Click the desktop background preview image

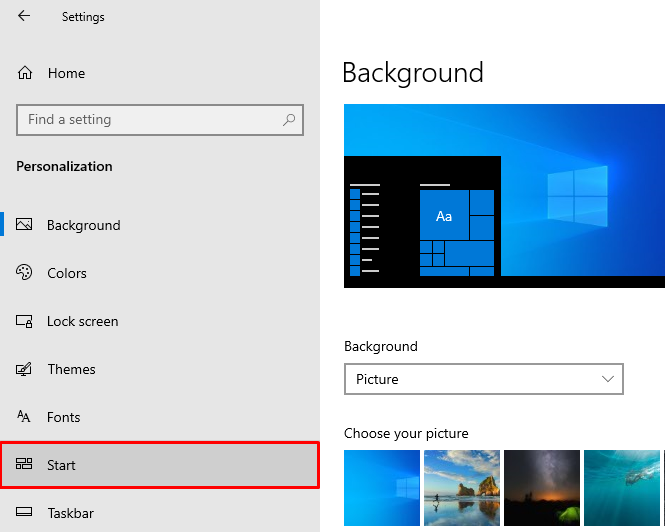click(x=504, y=196)
